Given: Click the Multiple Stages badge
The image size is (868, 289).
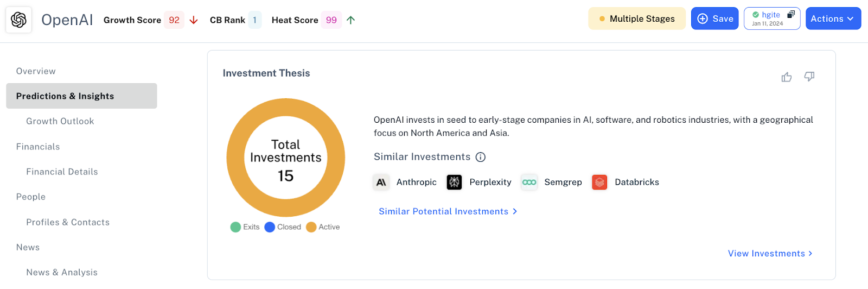Looking at the screenshot, I should pyautogui.click(x=636, y=19).
